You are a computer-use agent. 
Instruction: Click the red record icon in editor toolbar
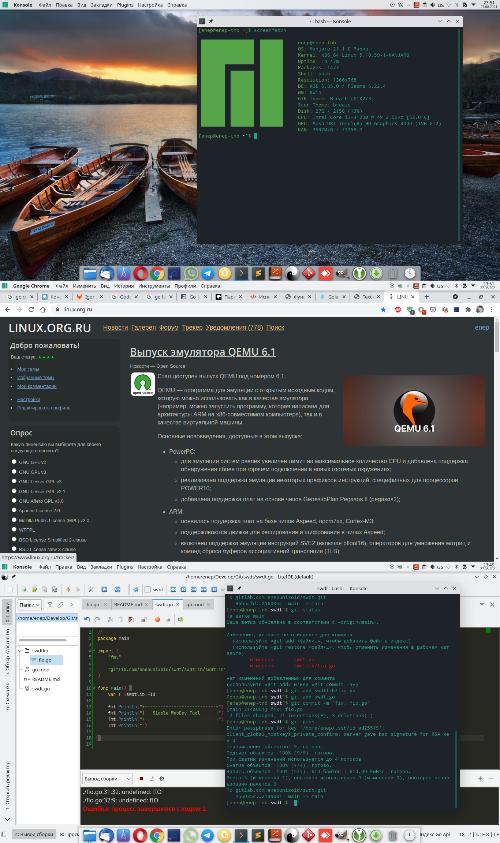coord(158,619)
